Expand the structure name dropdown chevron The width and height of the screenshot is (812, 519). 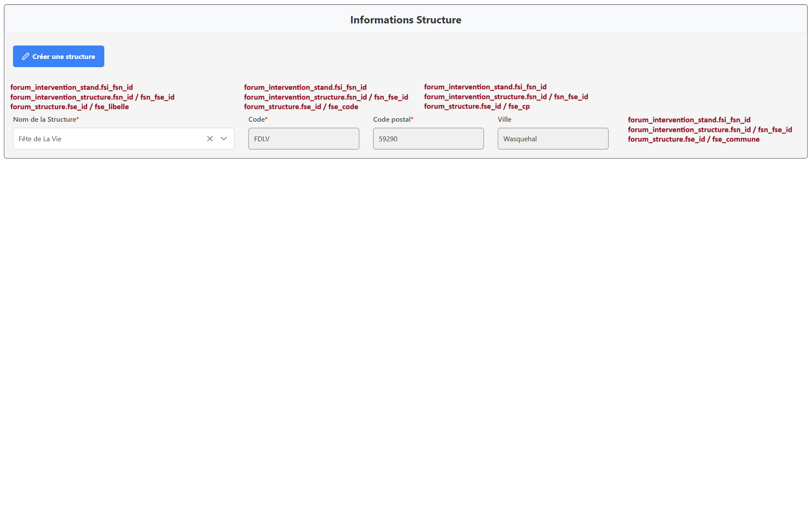[x=224, y=139]
